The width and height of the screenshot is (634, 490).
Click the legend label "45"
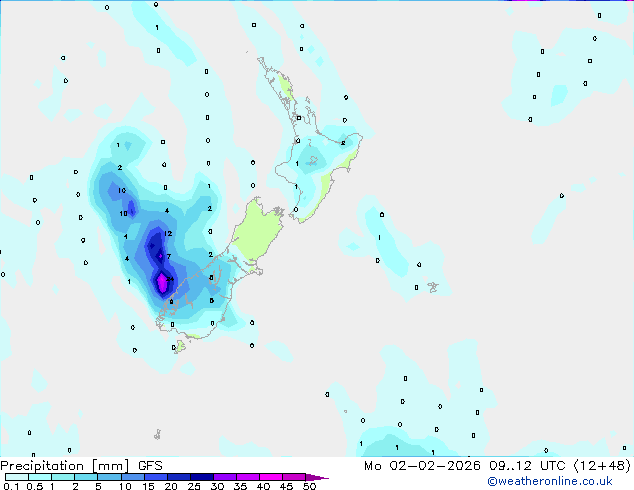[x=286, y=486]
